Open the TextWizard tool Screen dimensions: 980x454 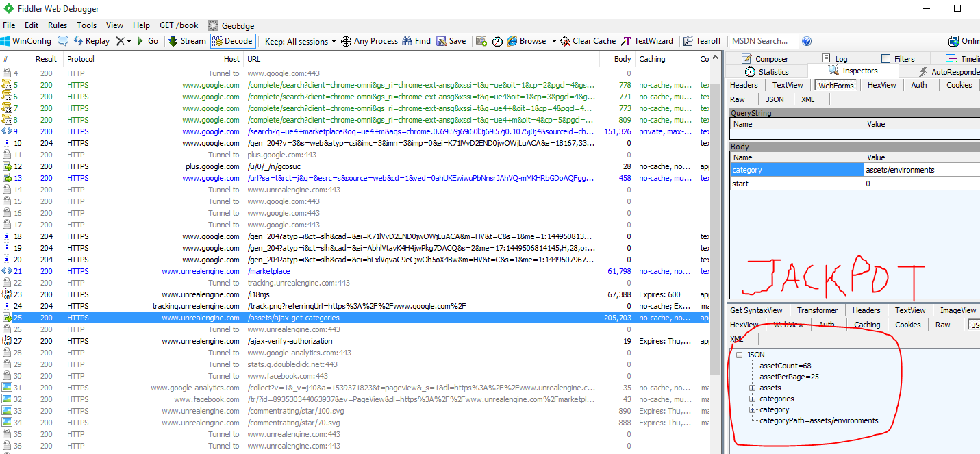coord(646,40)
